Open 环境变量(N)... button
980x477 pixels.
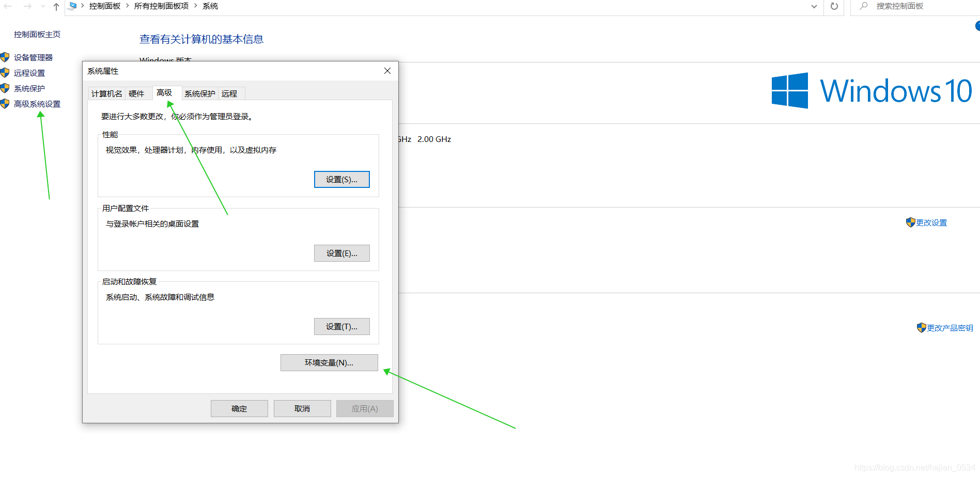pos(329,363)
